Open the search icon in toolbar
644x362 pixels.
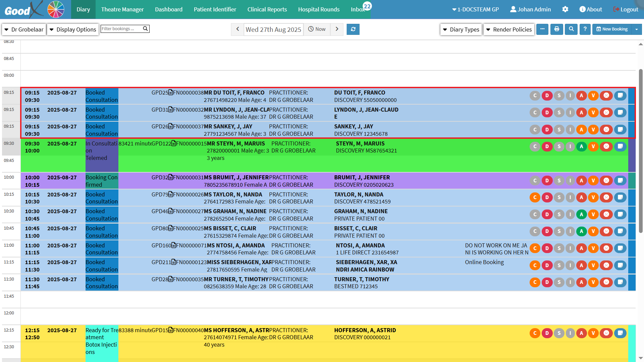tap(571, 29)
